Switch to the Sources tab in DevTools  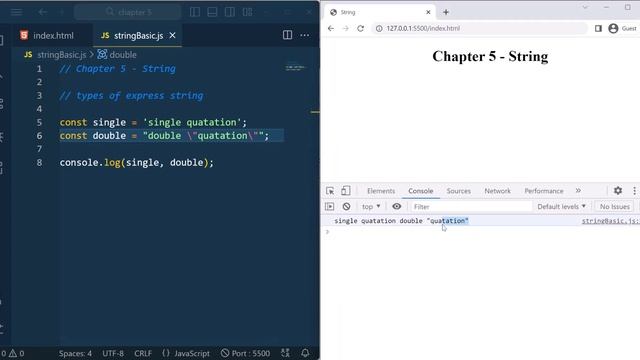coord(458,191)
